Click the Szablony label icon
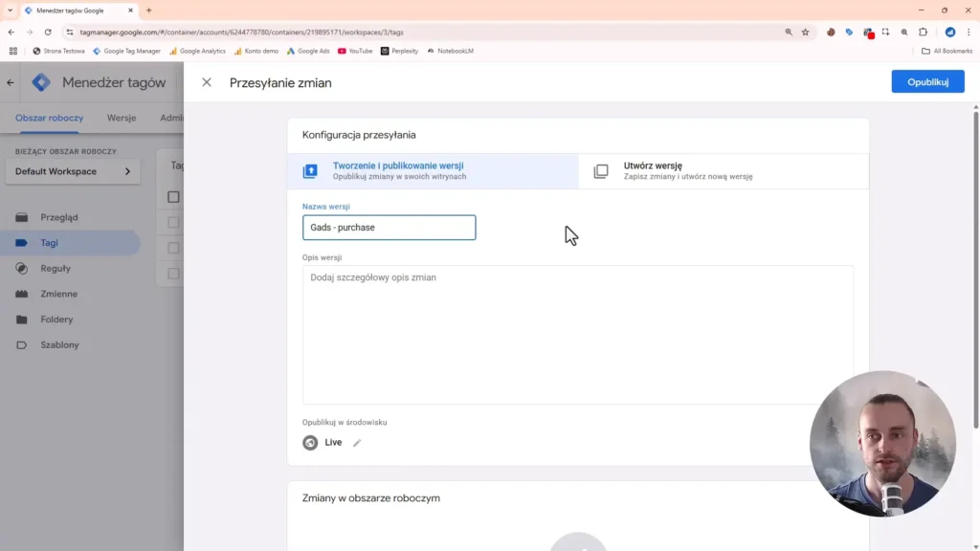This screenshot has height=551, width=980. click(x=22, y=344)
